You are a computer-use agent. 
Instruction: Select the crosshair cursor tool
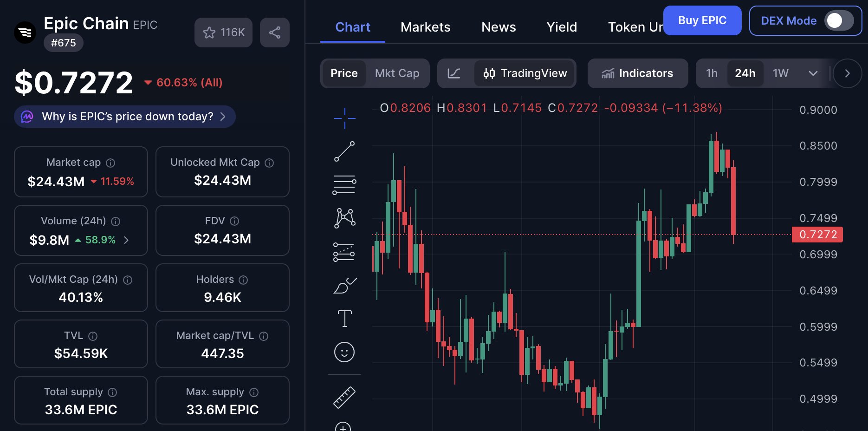coord(344,118)
